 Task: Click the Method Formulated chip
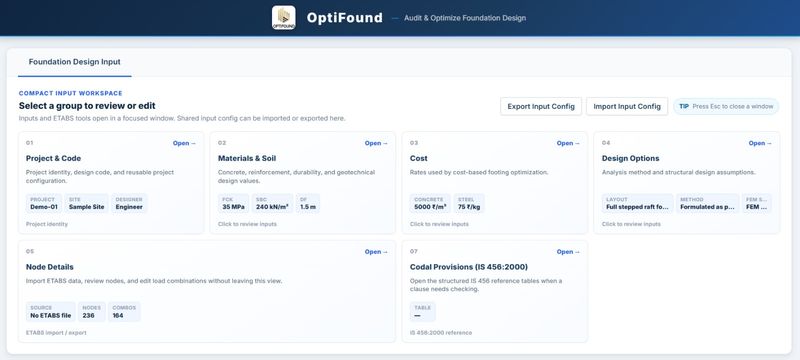pos(708,203)
